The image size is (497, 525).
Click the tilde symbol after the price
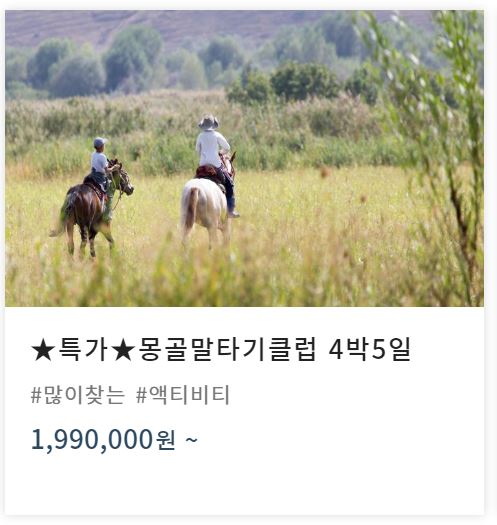click(191, 439)
